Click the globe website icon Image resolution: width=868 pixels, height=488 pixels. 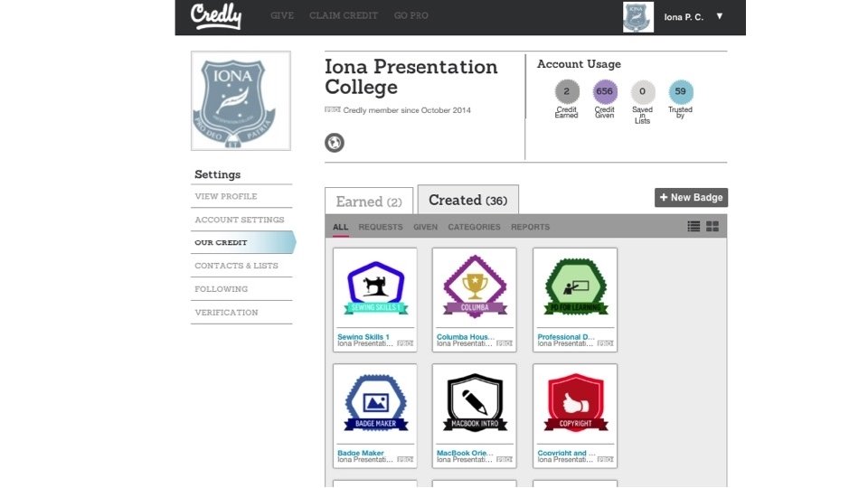coord(335,143)
